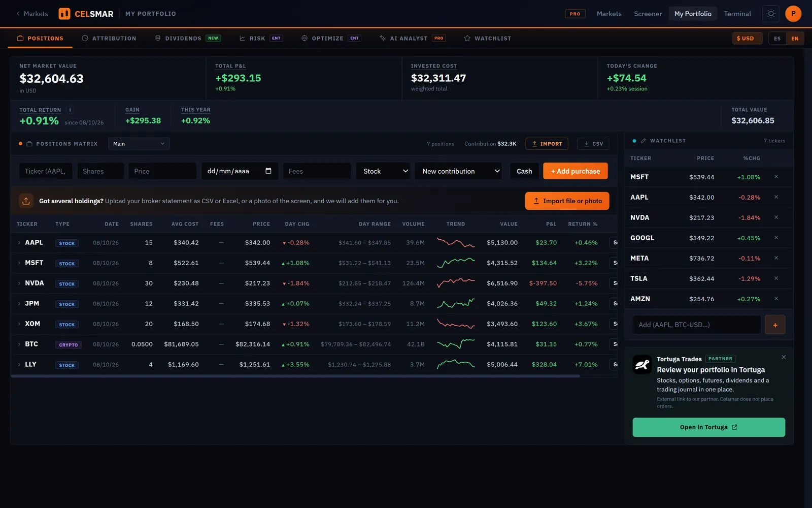Click the Add purchase button
Viewport: 812px width, 508px height.
point(576,171)
